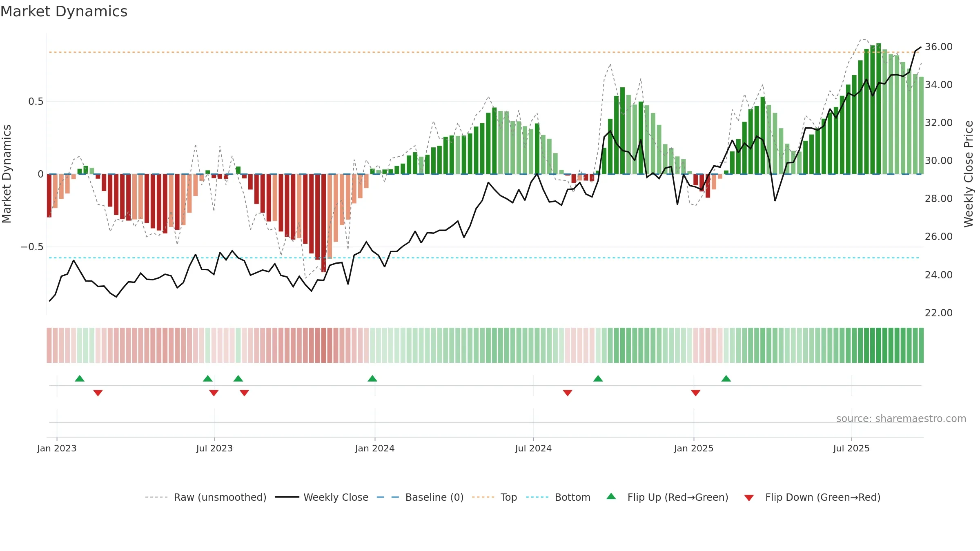The height and width of the screenshot is (551, 980).
Task: Click the source: sharemaestro.com text
Action: coord(901,419)
